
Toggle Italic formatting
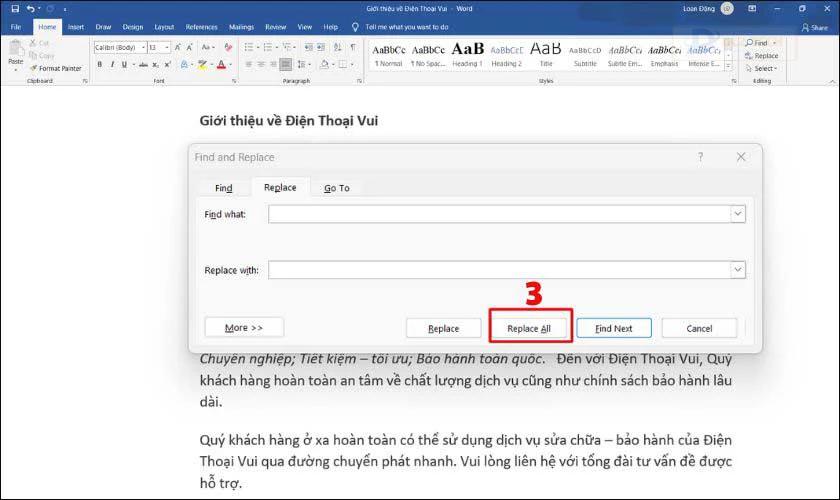point(112,64)
